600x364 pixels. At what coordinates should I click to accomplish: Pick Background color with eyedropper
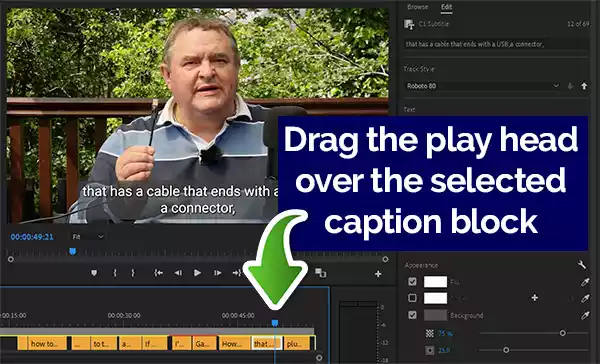click(585, 315)
